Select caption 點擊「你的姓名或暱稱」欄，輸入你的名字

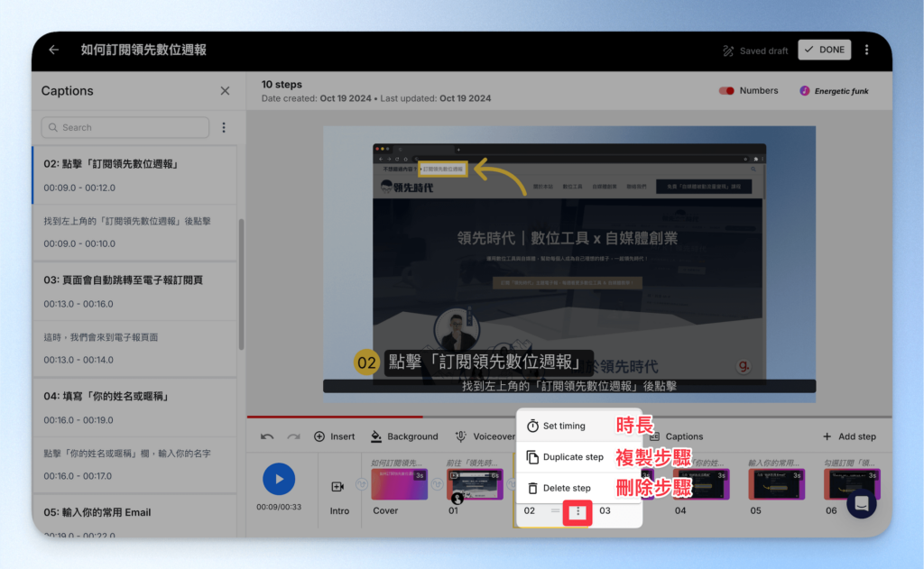[x=135, y=464]
